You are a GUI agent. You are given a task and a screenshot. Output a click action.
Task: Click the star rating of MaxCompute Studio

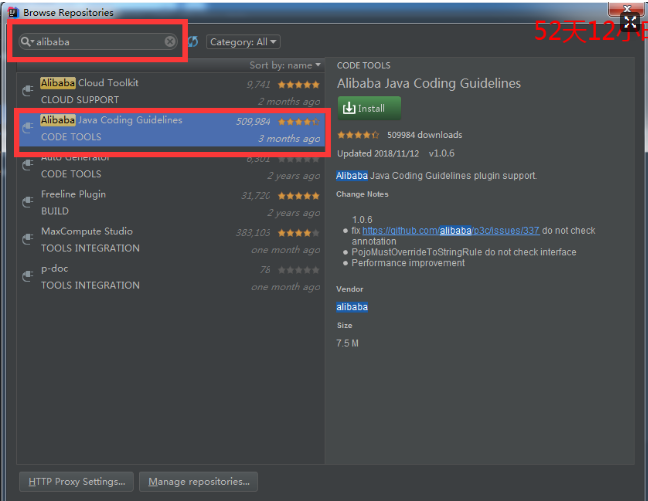click(298, 233)
